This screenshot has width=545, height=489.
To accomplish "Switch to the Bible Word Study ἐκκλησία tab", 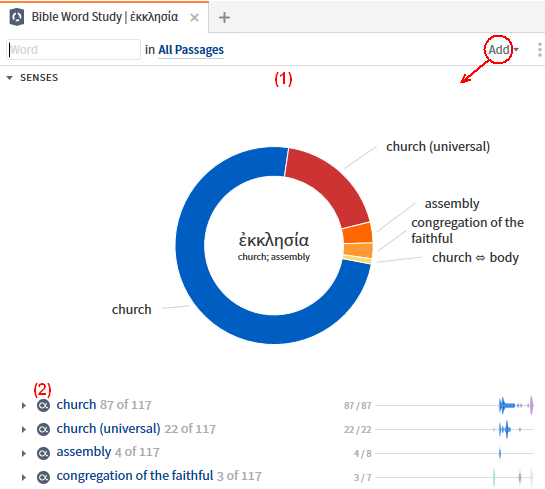I will (105, 17).
